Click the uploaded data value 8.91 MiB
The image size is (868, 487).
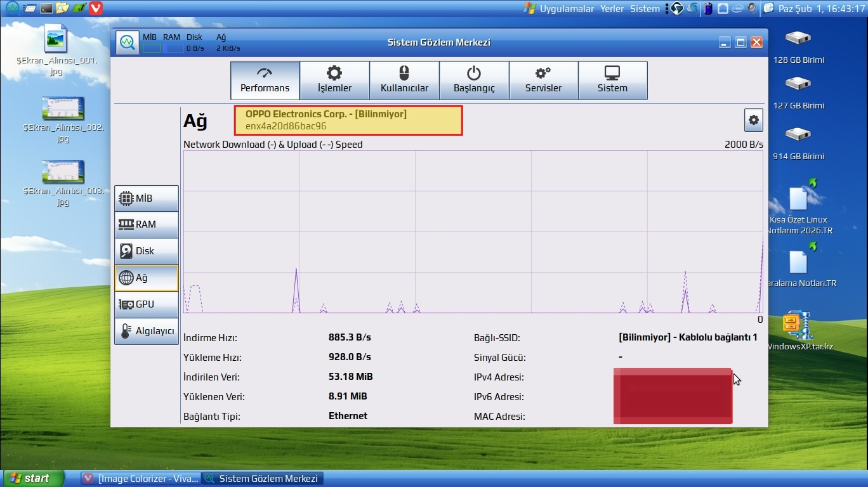[x=348, y=396]
